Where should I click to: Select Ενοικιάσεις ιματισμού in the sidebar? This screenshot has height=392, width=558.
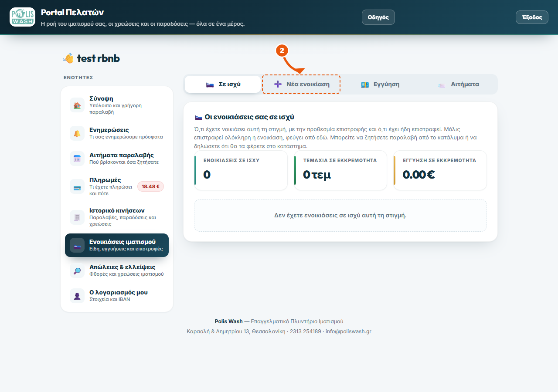coord(117,245)
